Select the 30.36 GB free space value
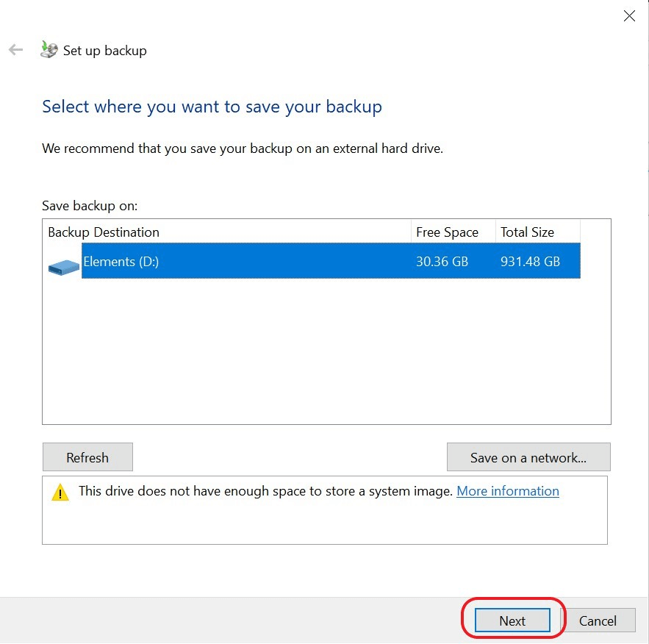This screenshot has width=649, height=644. (x=442, y=261)
